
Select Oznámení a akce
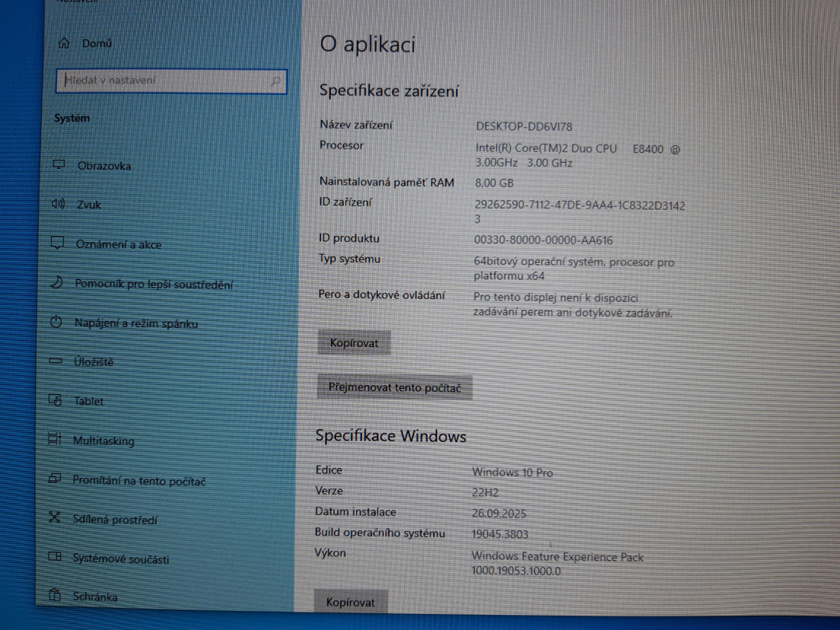(x=118, y=244)
